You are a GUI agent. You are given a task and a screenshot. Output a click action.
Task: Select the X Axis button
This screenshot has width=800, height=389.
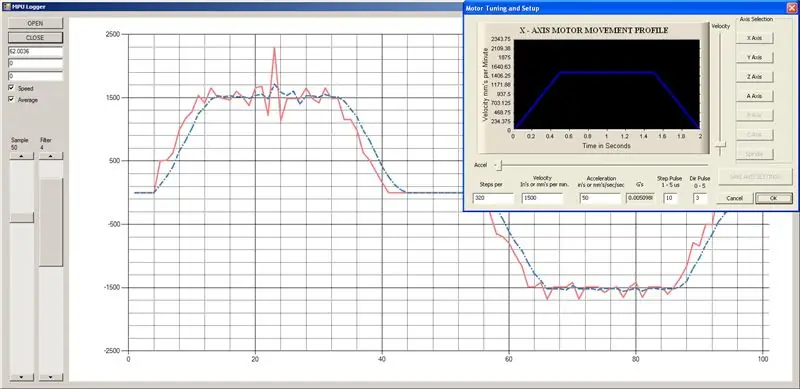754,38
